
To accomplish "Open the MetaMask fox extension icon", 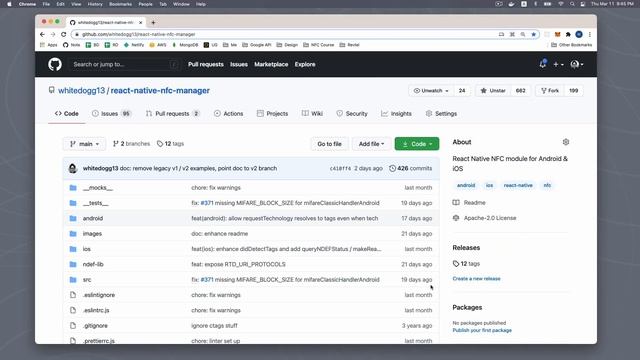I will tap(558, 34).
